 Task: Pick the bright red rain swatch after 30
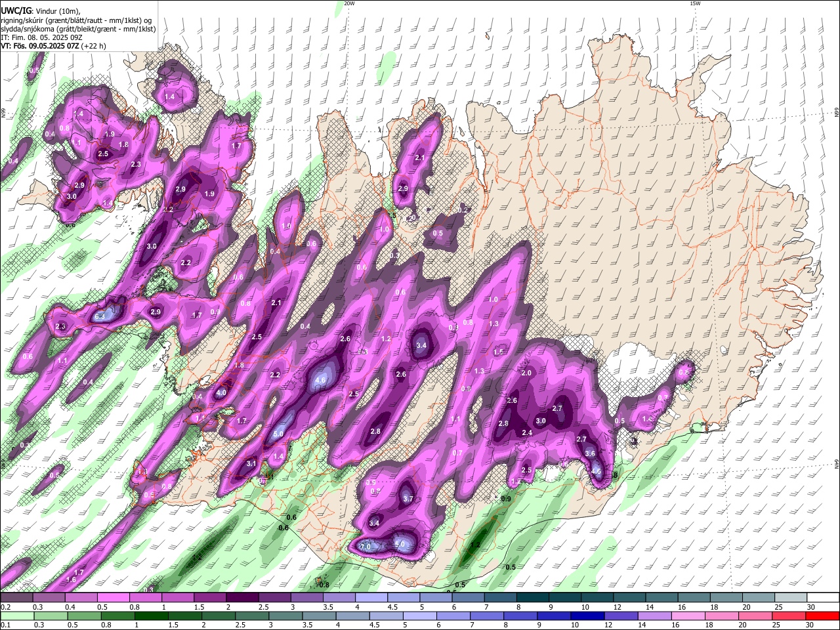pos(823,616)
